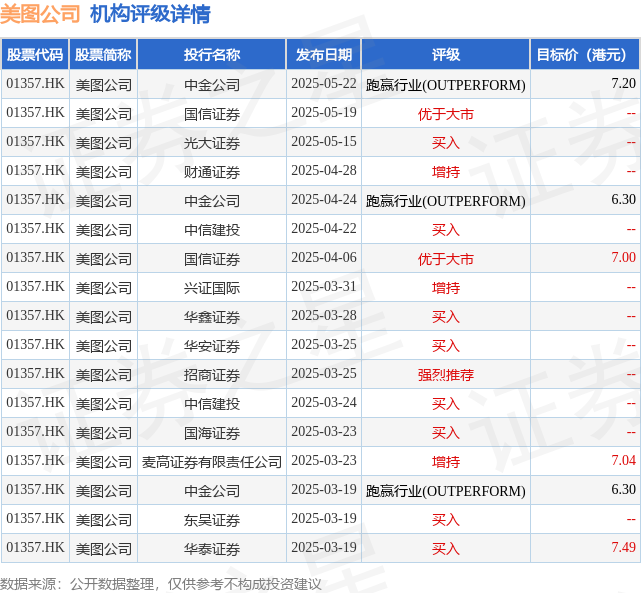Click 美图公司 stock name in 招商证券 row
This screenshot has height=593, width=641.
(103, 375)
